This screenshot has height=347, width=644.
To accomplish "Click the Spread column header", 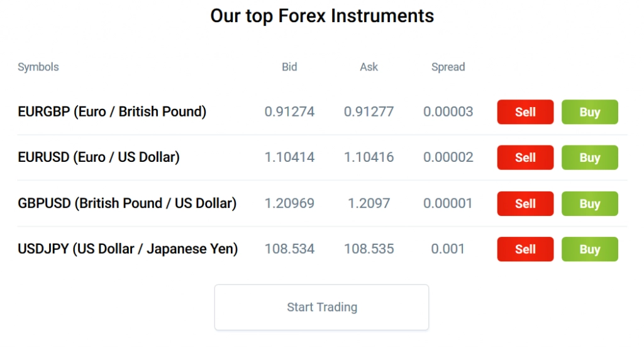I will (448, 67).
